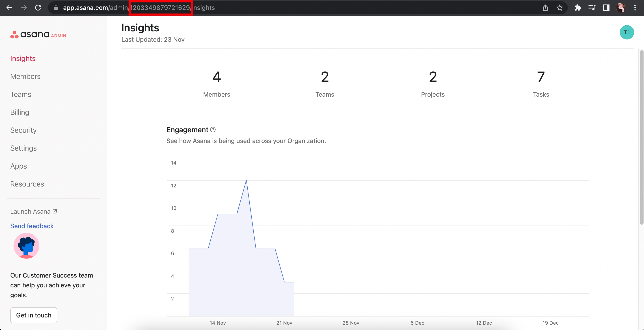Click the Send feedback link
Image resolution: width=644 pixels, height=330 pixels.
point(32,226)
